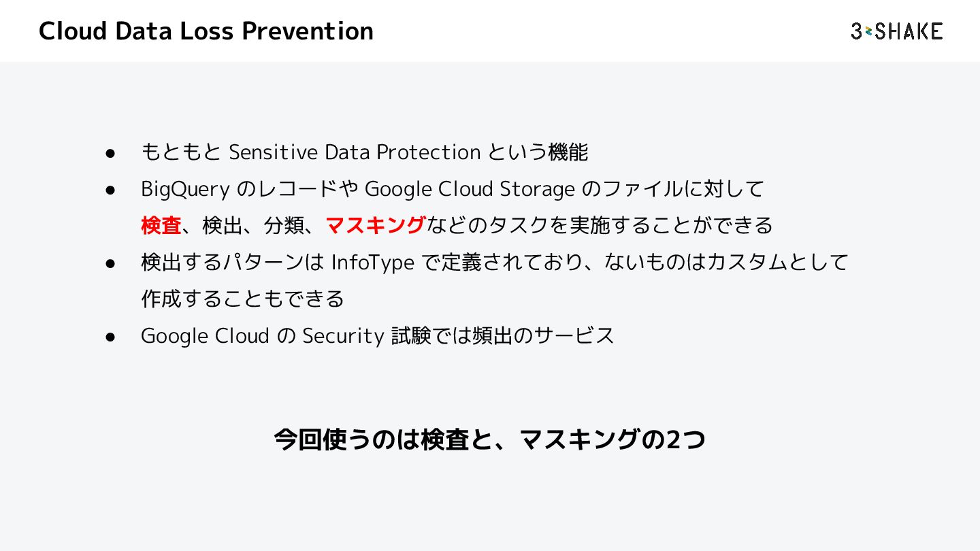This screenshot has height=551, width=980.
Task: Click the 3-SHAKE logo
Action: point(896,31)
